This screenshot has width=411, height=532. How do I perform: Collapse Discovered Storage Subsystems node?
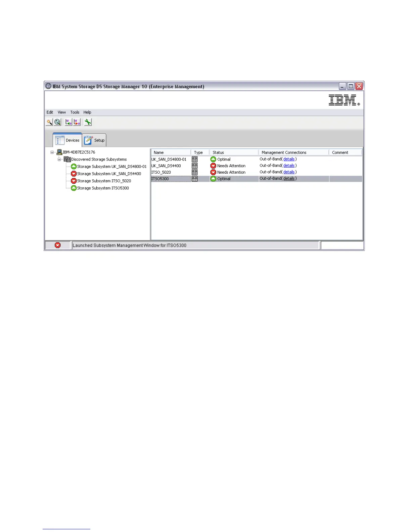tap(59, 159)
